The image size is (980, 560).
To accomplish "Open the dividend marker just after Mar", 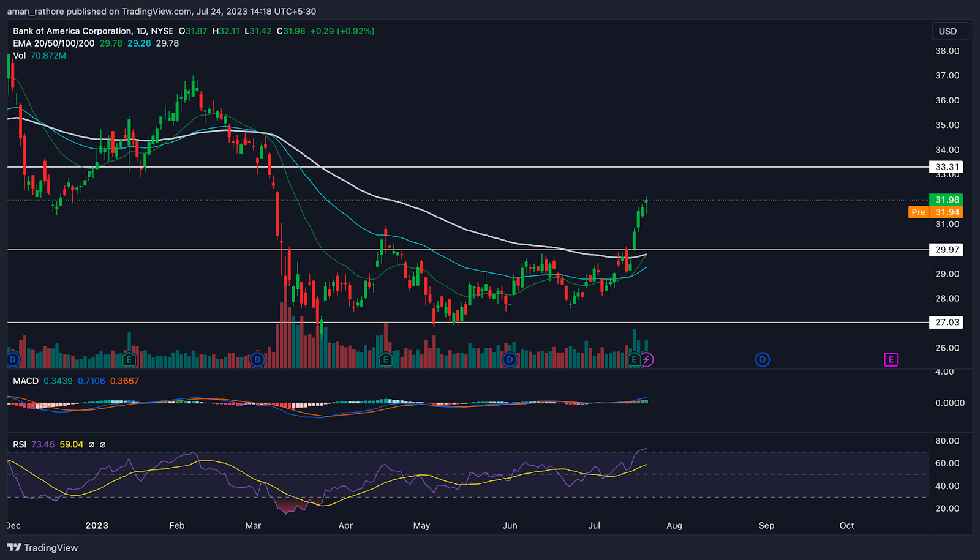I will pyautogui.click(x=257, y=359).
